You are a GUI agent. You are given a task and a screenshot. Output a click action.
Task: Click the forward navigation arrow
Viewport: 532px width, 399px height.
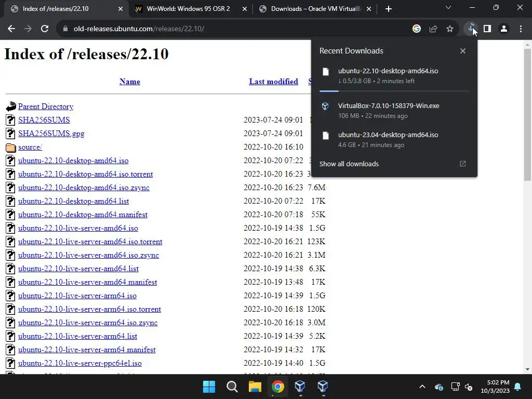(x=28, y=29)
